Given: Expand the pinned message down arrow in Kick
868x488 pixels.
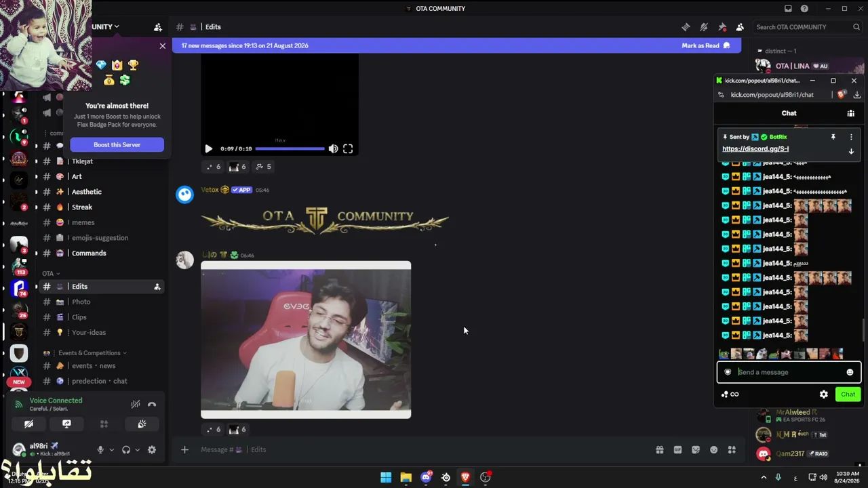Looking at the screenshot, I should (852, 152).
